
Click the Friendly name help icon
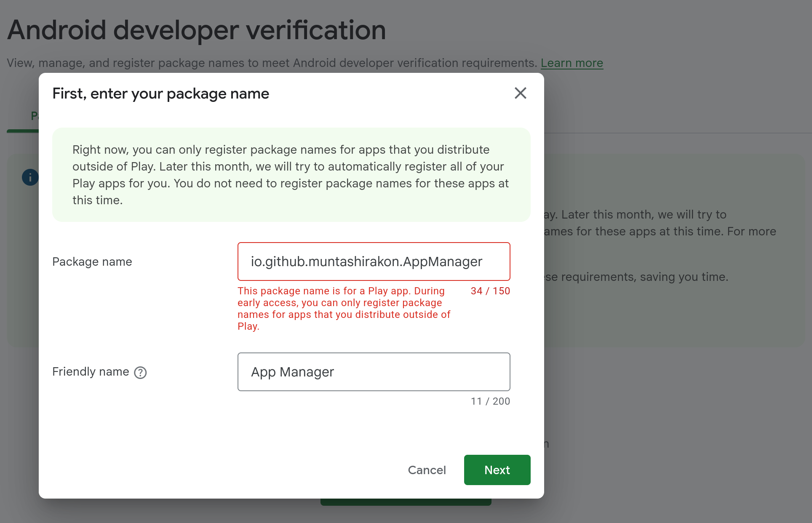point(140,373)
